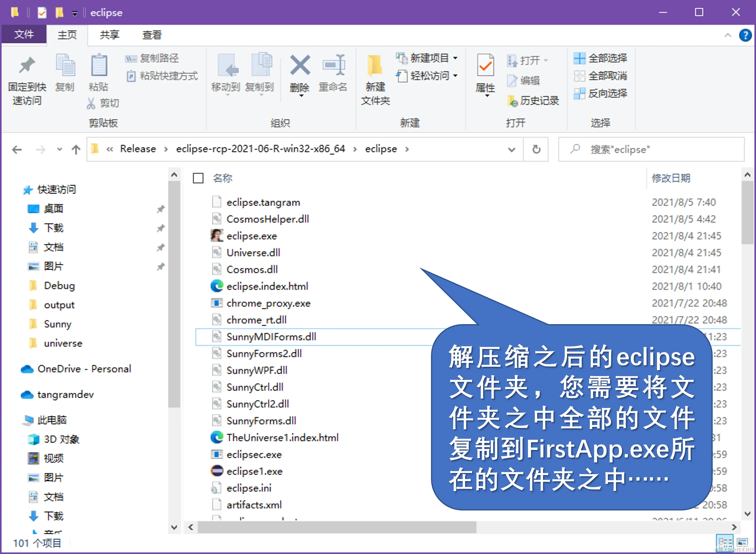This screenshot has height=554, width=756.
Task: Open the 查看 (View) ribbon tab
Action: 151,35
